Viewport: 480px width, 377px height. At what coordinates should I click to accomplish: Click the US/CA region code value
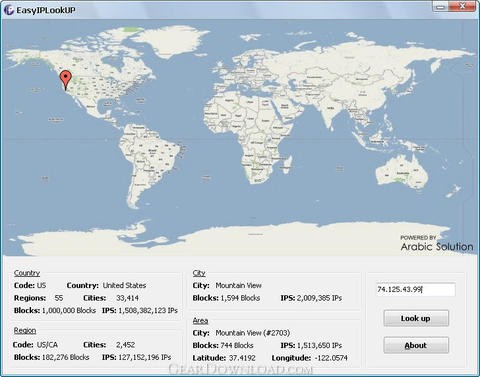[47, 345]
